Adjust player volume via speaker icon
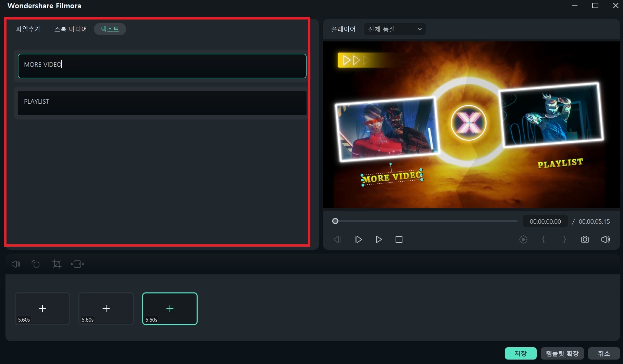This screenshot has height=364, width=623. [x=606, y=239]
